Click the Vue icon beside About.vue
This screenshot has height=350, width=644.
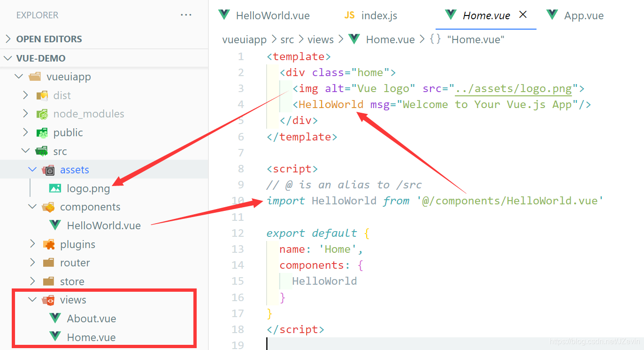pos(55,319)
